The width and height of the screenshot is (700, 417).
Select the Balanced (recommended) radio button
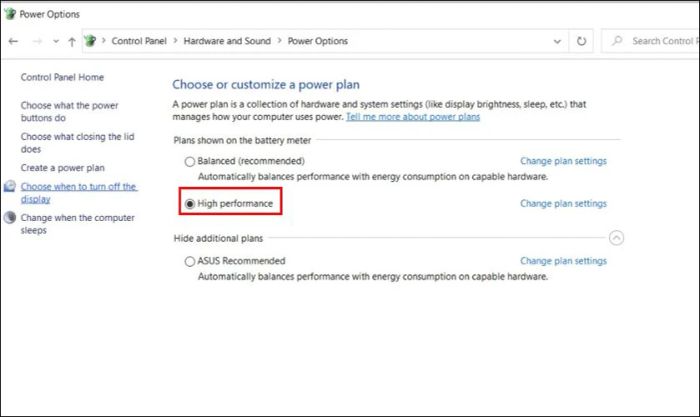[190, 161]
